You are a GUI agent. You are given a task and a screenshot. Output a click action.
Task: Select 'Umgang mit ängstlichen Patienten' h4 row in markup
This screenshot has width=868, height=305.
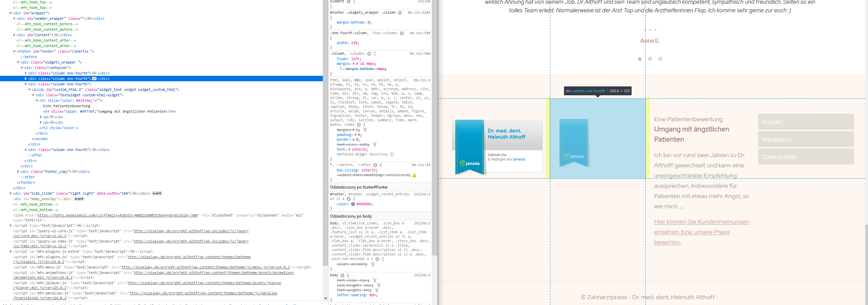(x=109, y=112)
